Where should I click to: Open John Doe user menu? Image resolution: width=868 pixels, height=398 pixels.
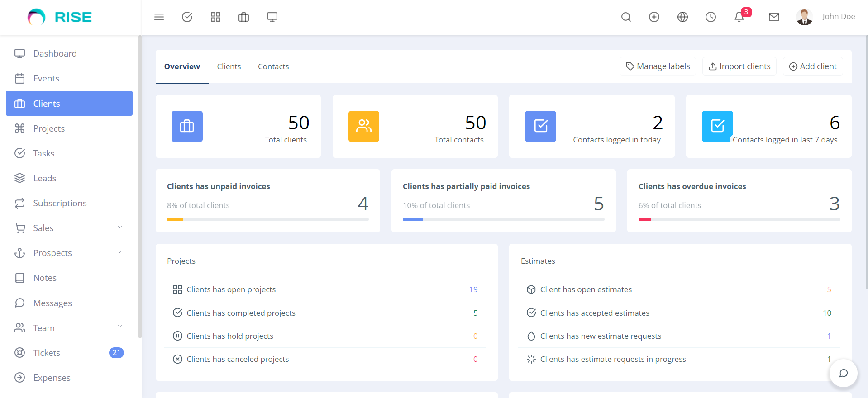point(825,17)
